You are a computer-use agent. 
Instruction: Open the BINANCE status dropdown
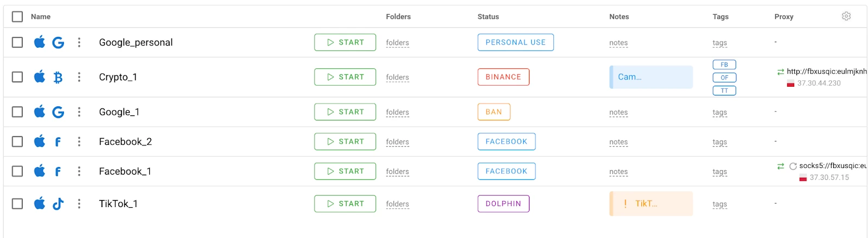(503, 77)
